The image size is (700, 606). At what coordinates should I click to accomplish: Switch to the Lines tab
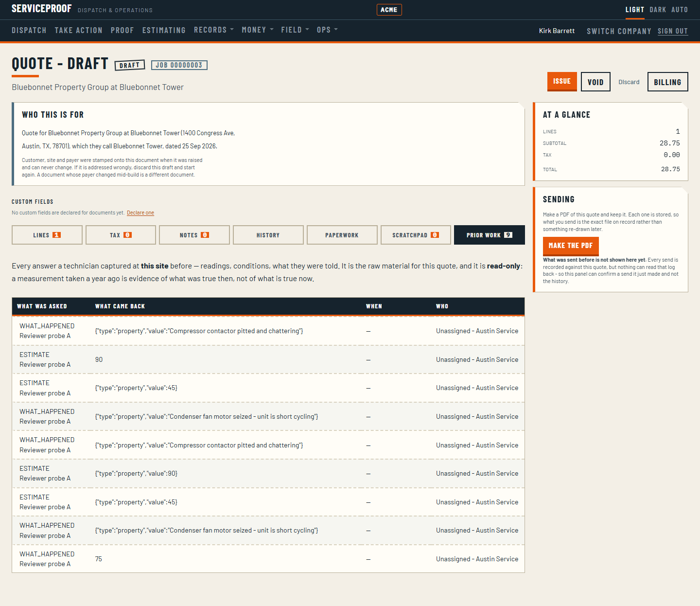[x=47, y=235]
